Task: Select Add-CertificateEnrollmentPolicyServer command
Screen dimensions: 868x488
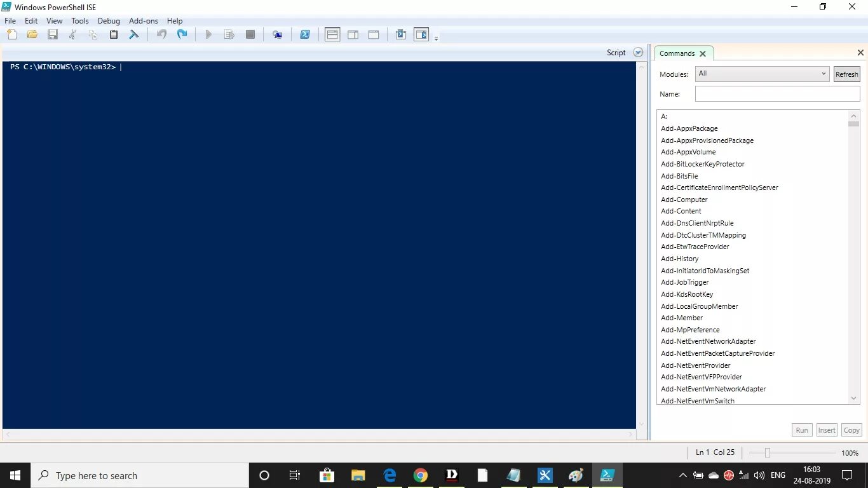Action: [719, 187]
